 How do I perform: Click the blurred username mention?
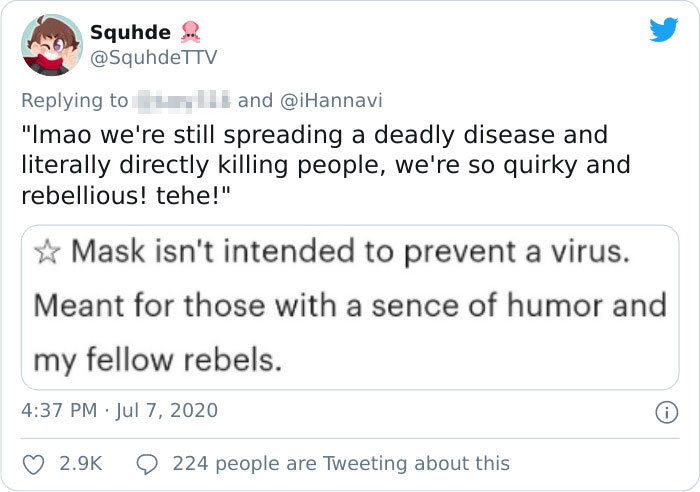(x=183, y=100)
